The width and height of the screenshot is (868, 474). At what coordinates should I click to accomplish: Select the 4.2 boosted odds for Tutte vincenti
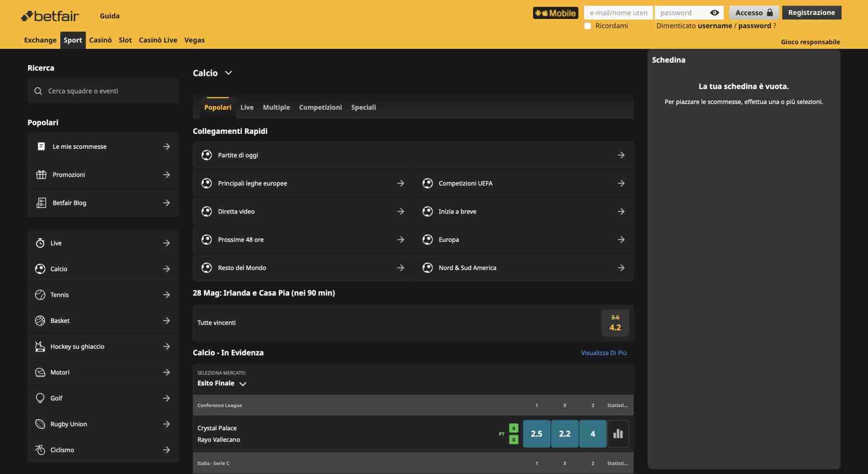(x=615, y=322)
